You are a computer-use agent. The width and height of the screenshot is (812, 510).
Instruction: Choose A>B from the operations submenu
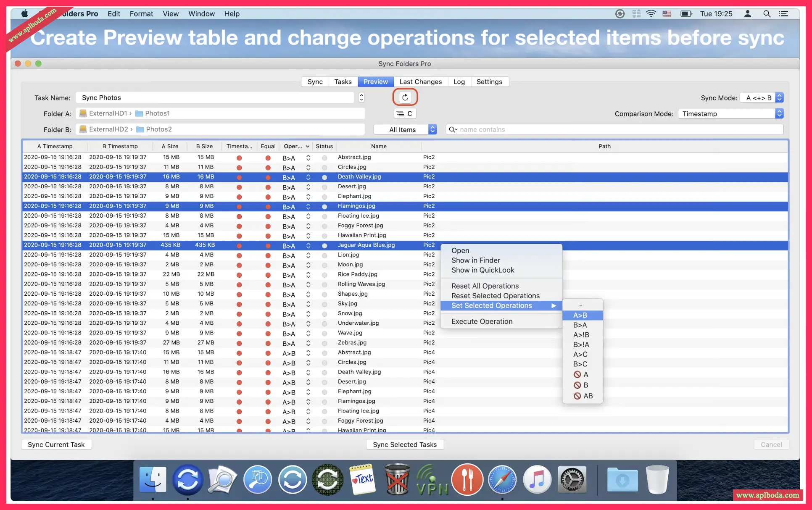[x=583, y=315]
